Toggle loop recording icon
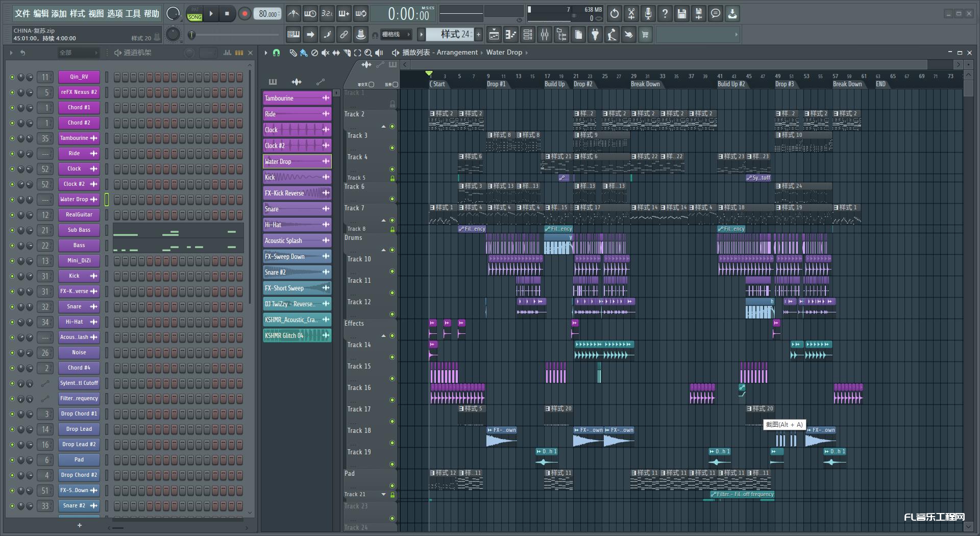 [360, 14]
